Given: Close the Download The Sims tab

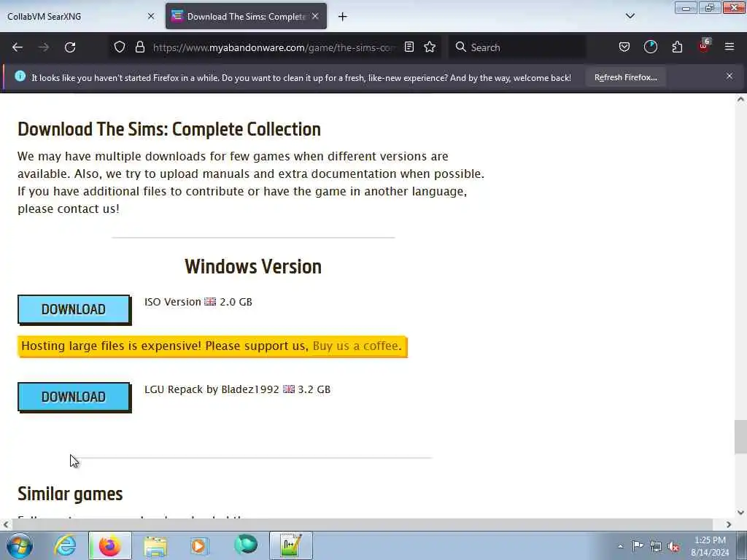Looking at the screenshot, I should 315,16.
